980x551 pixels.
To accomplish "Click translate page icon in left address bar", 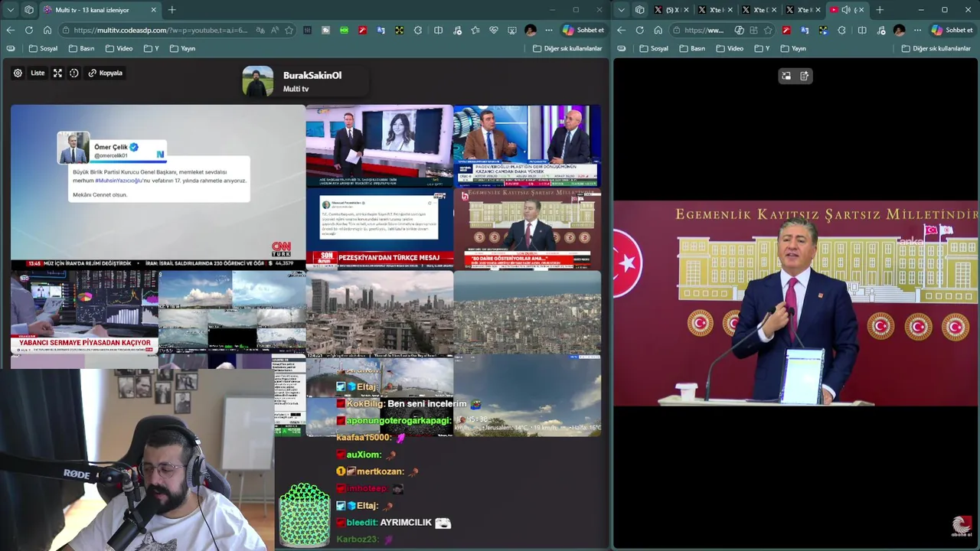I will click(x=261, y=30).
